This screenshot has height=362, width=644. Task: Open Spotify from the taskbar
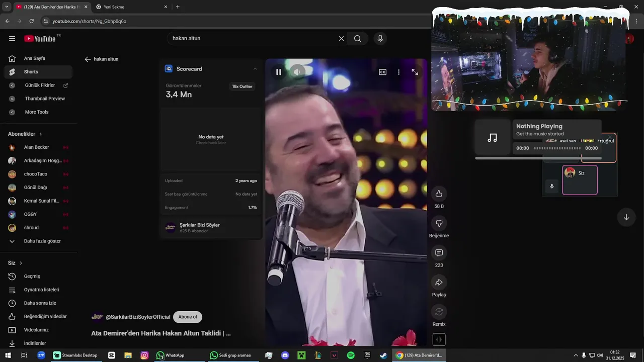[351, 355]
